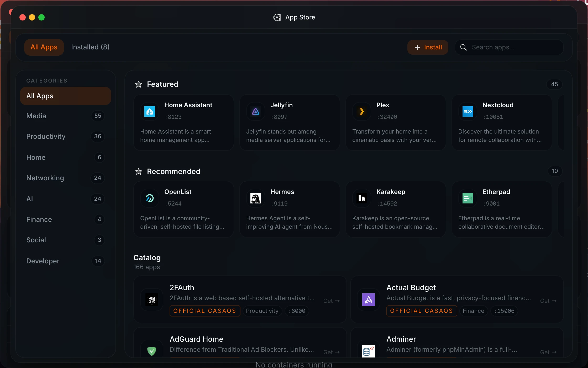Click the Plex app icon
Screen dimensions: 588x368
coord(362,111)
